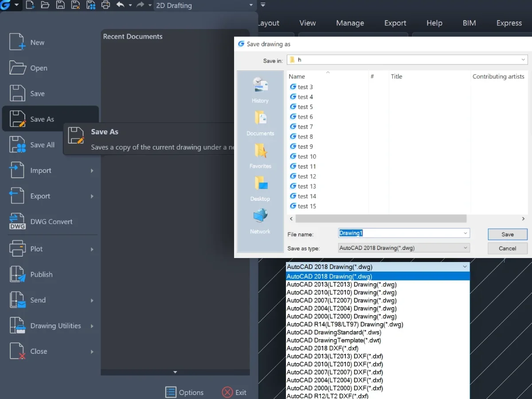Click the New file icon in quick access toolbar
The image size is (532, 399).
(30, 5)
